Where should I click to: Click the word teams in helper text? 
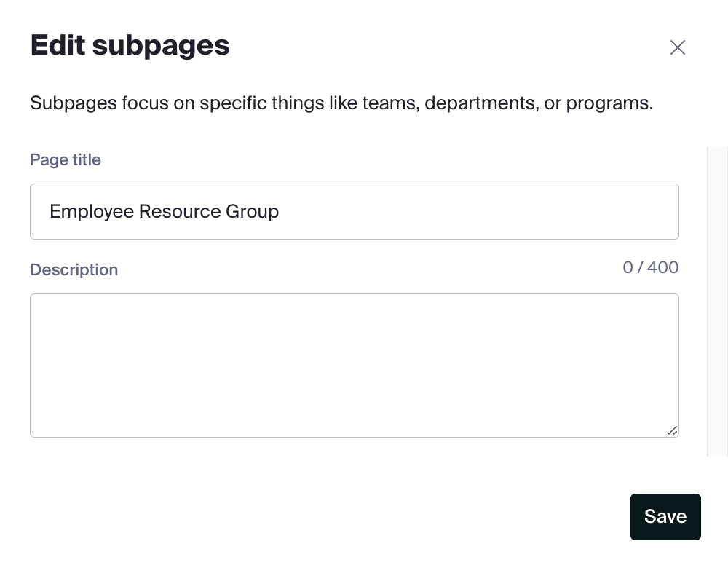pyautogui.click(x=391, y=103)
